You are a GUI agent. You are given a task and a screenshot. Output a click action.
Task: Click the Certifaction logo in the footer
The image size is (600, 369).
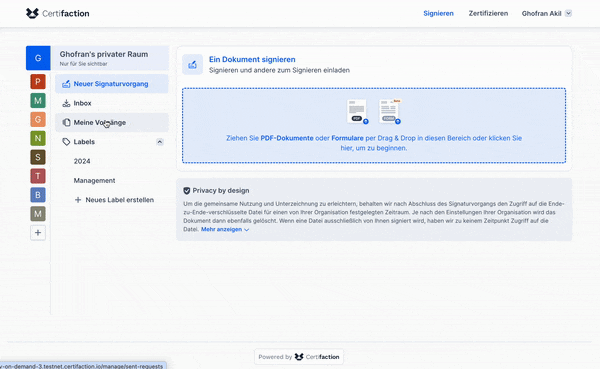(x=317, y=357)
